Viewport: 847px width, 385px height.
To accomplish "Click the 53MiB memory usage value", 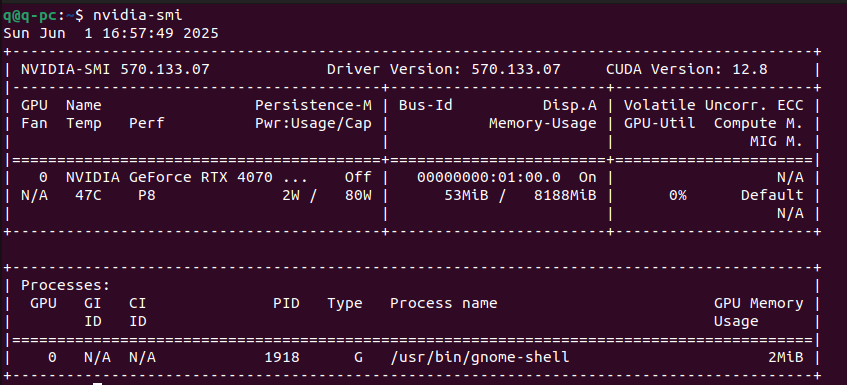I will click(466, 195).
